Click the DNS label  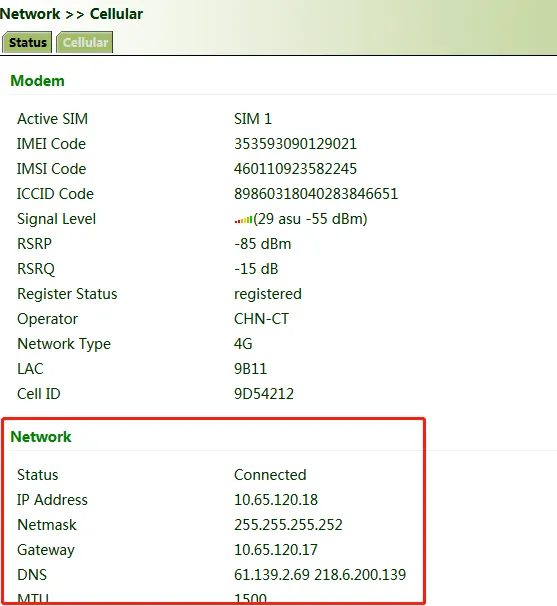pyautogui.click(x=32, y=575)
